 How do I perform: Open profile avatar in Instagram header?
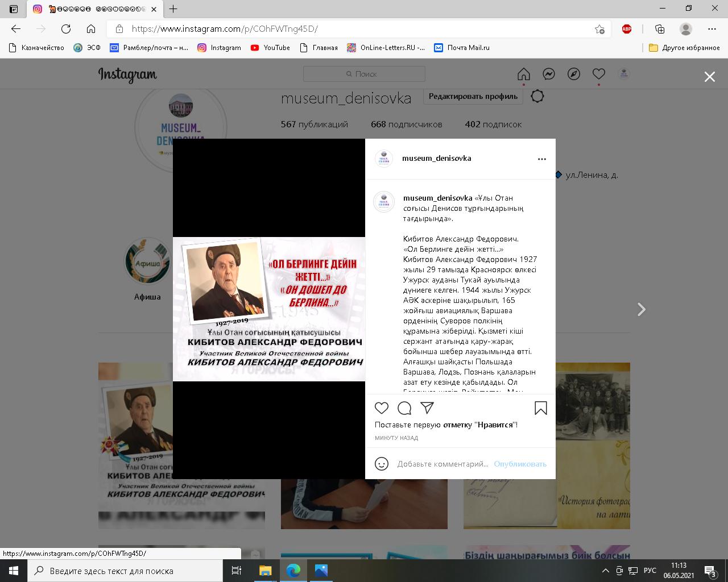tap(624, 74)
